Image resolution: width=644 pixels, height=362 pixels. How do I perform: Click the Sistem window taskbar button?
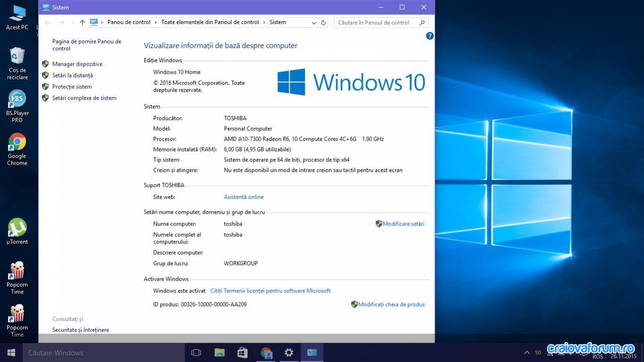coord(312,353)
